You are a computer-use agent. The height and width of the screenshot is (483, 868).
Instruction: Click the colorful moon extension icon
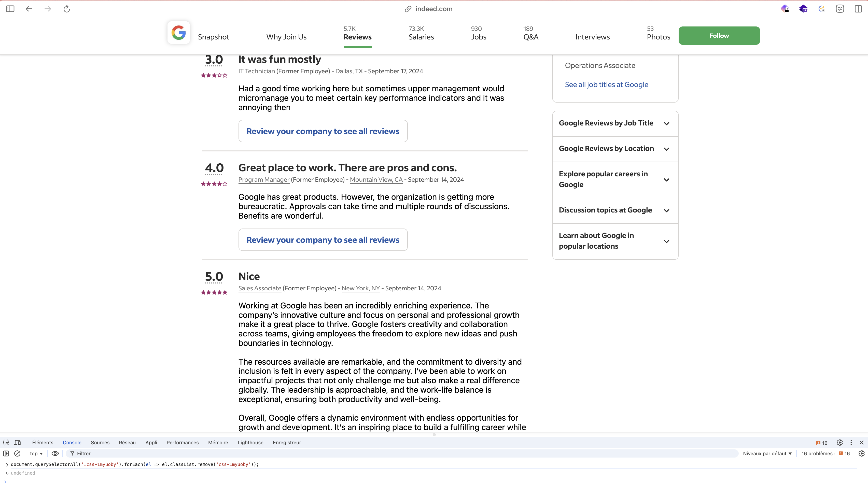[821, 9]
